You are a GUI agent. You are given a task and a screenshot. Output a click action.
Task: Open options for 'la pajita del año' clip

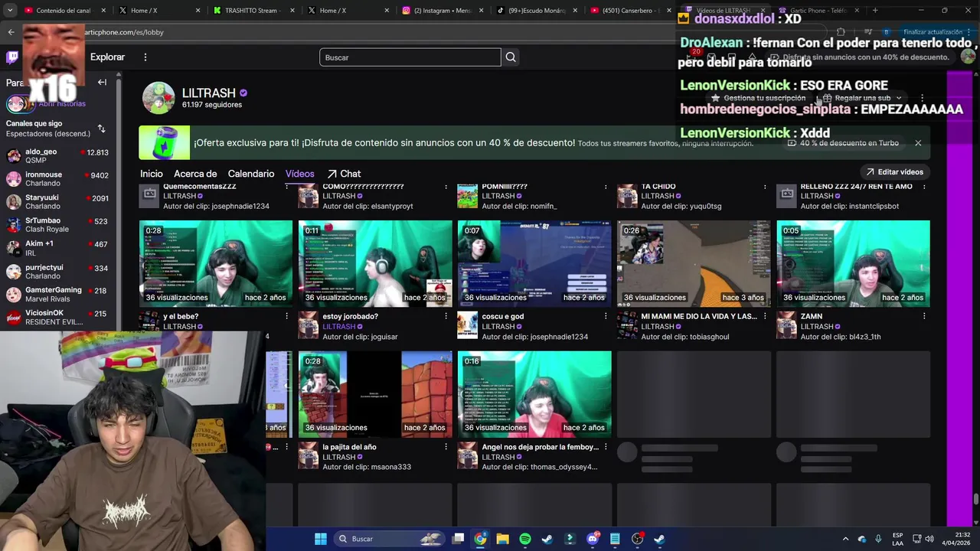coord(446,447)
